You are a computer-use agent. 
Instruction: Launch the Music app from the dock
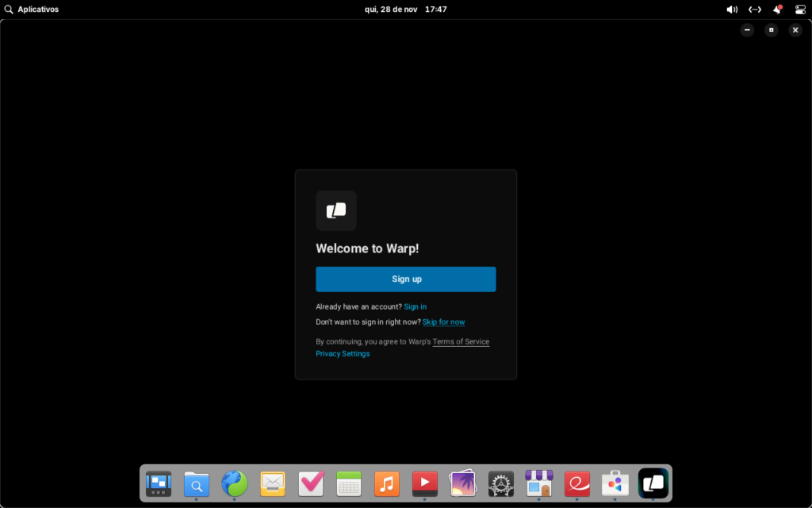387,483
